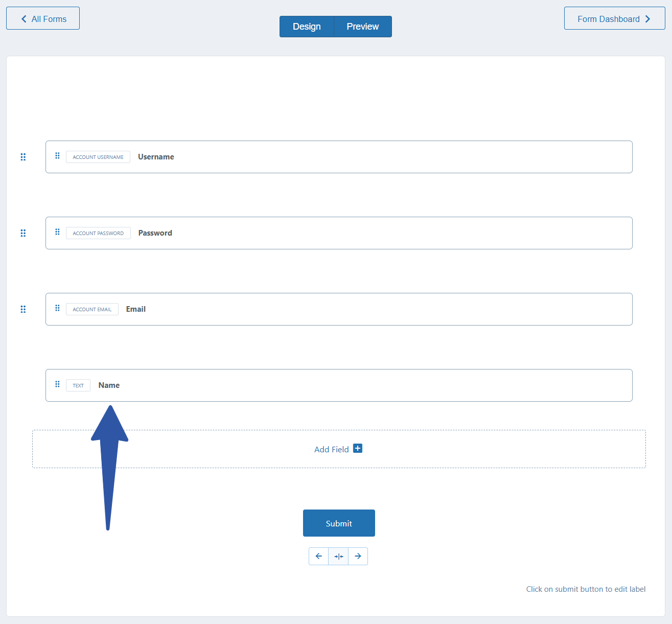Click Submit to edit its label
The width and height of the screenshot is (672, 624).
[x=338, y=523]
